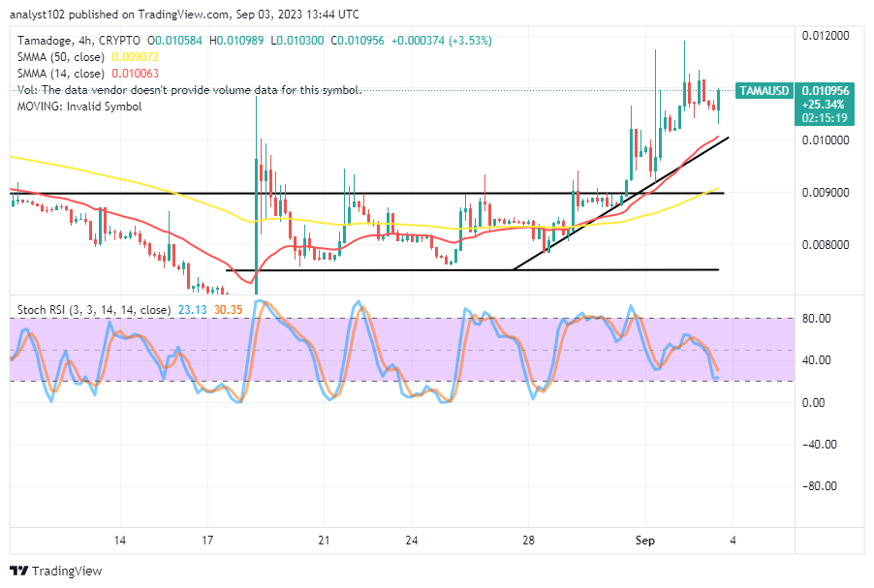Click the Stoch RSI blue value 23.13

click(192, 310)
